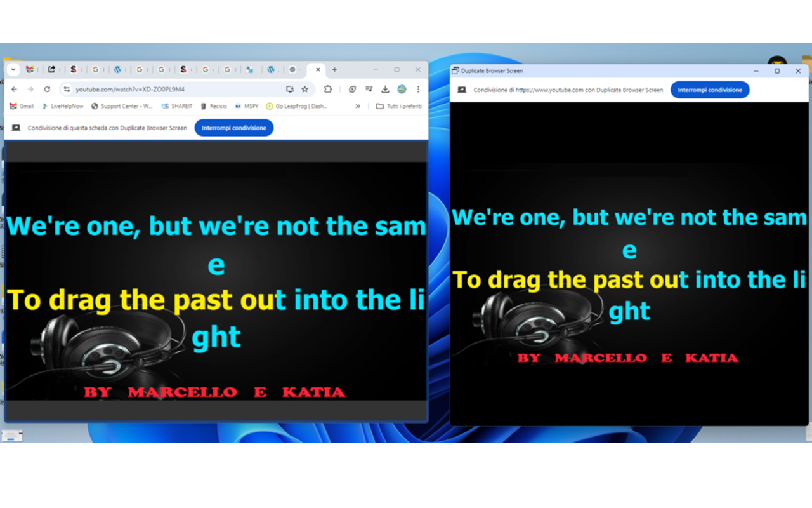View site information icon in the address bar
Viewport: 812px width, 508px height.
(66, 90)
